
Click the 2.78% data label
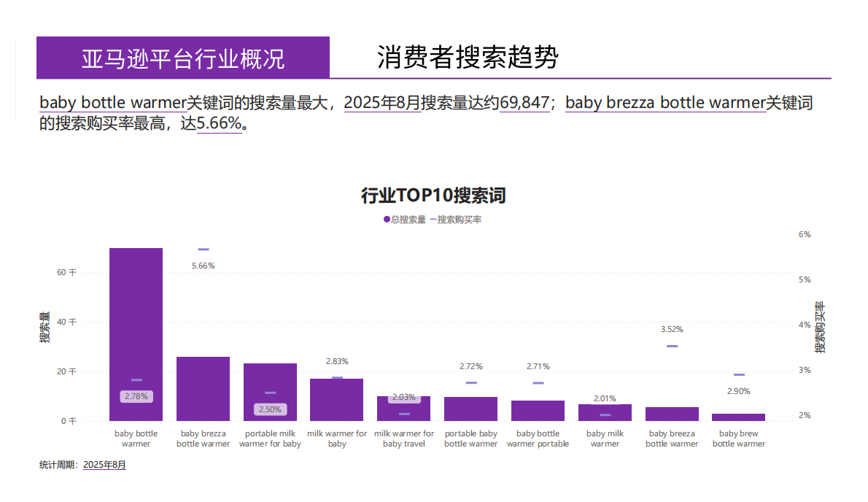click(x=136, y=396)
